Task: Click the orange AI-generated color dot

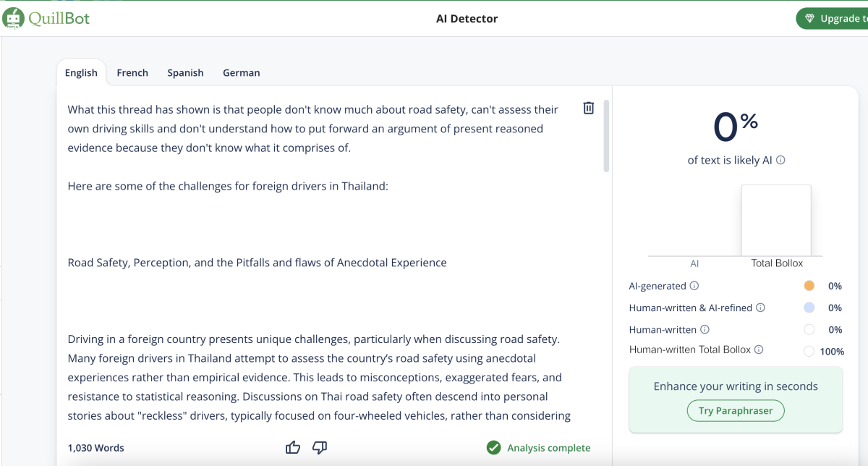Action: [x=809, y=286]
